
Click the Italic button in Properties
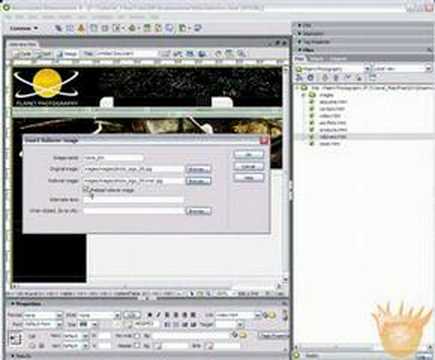(x=159, y=315)
